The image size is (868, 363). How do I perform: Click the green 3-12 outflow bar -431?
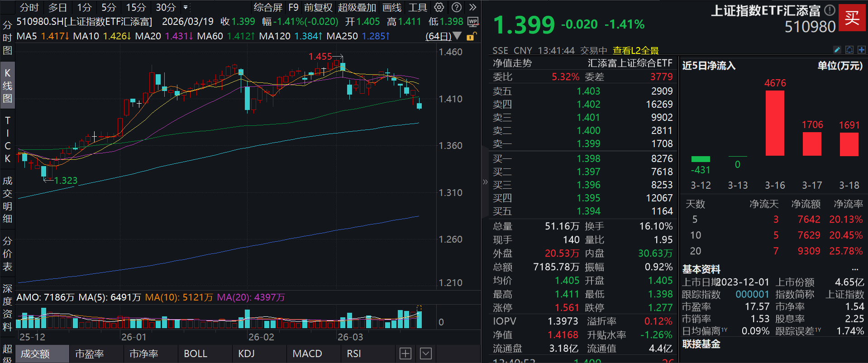(x=701, y=159)
